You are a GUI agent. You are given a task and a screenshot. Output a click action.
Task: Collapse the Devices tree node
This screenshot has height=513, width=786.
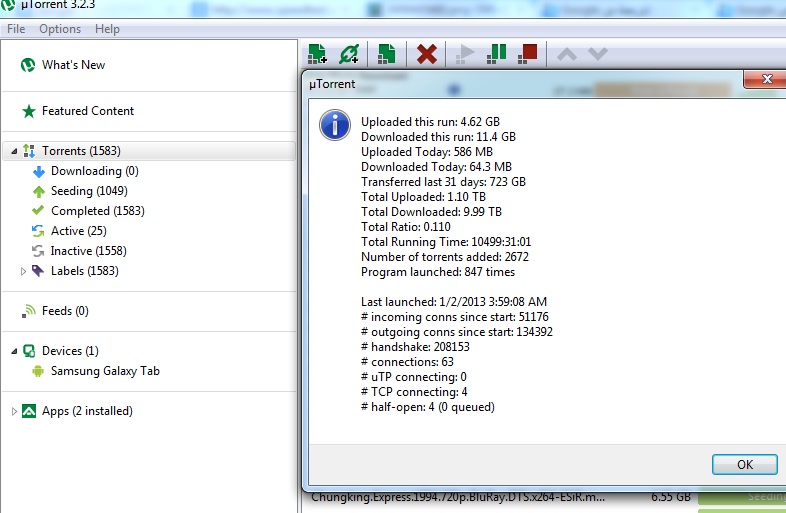pos(14,351)
